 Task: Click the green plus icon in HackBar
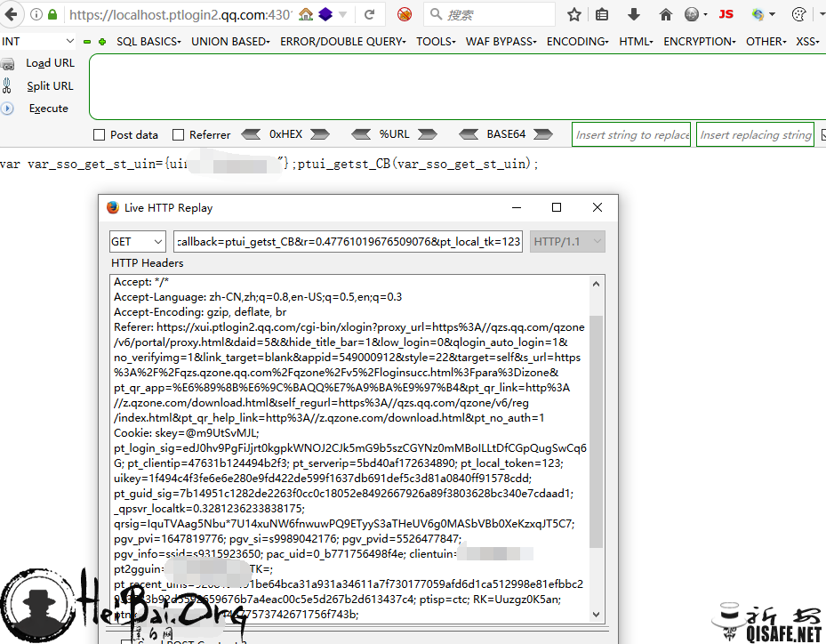point(102,42)
